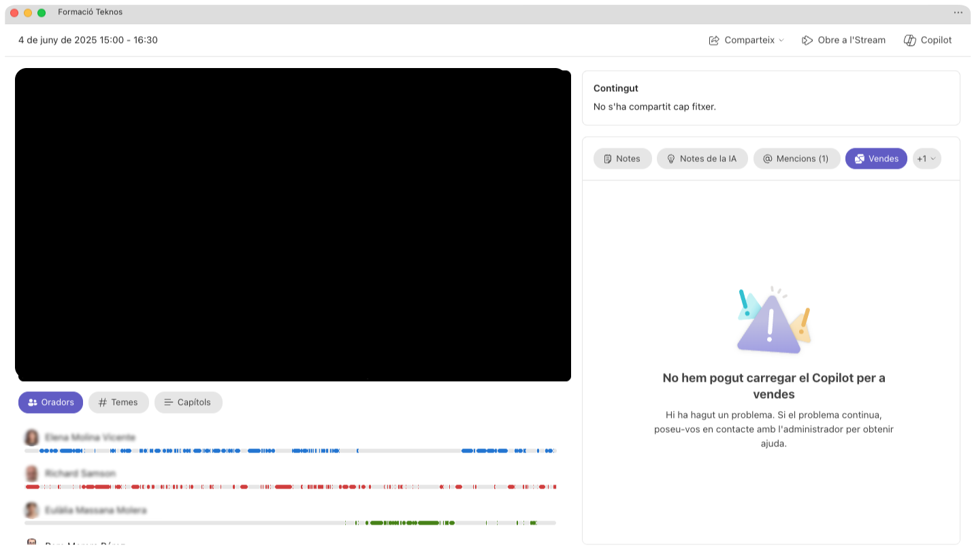Open the three-dots more options menu

tap(958, 13)
